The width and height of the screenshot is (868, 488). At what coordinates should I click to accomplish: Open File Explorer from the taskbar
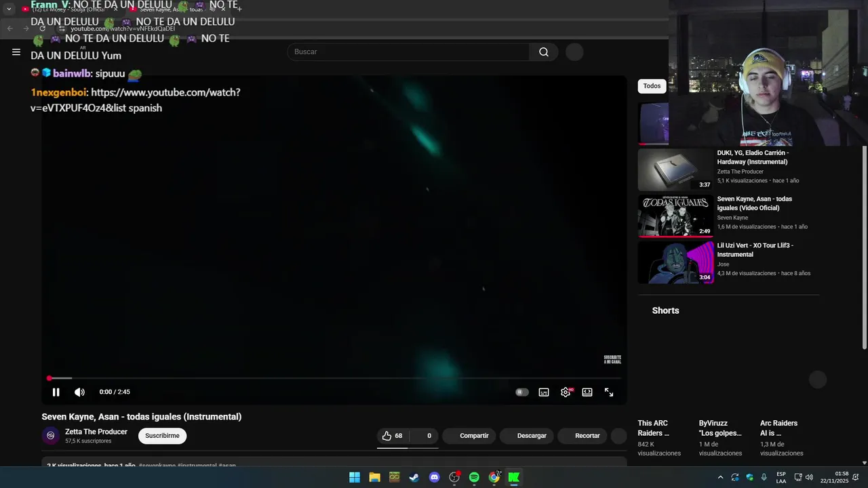pos(374,477)
